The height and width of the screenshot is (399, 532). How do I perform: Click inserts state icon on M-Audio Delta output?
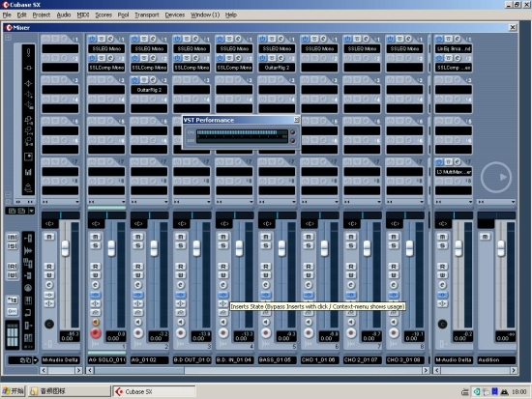coord(442,295)
